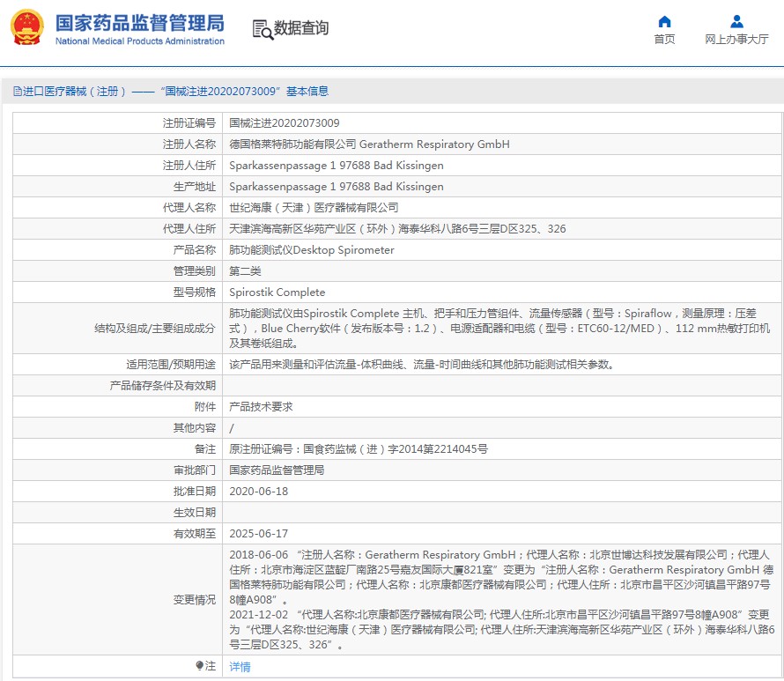Select the 附件 row label
Screen dimensions: 784x681
click(x=205, y=406)
